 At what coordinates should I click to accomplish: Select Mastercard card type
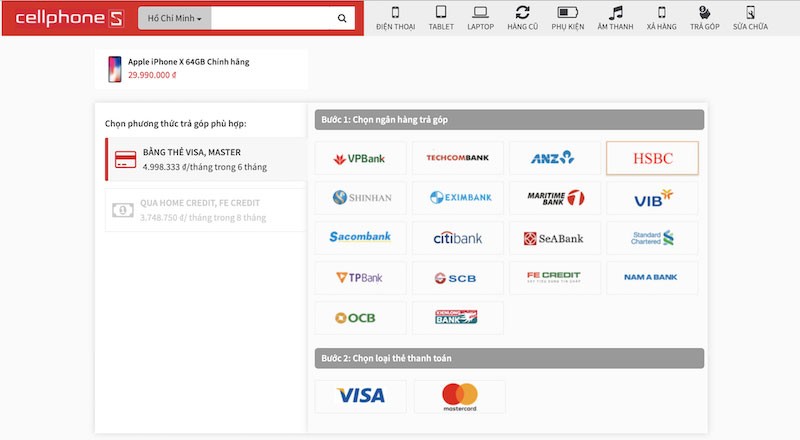(x=460, y=396)
